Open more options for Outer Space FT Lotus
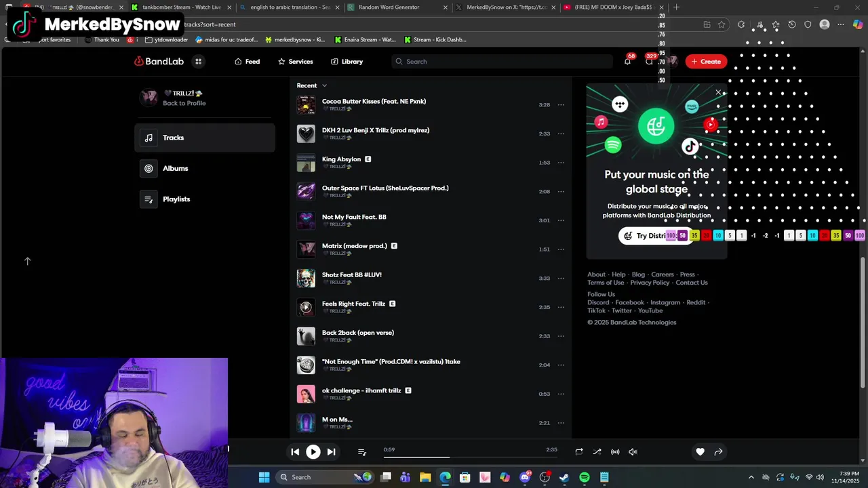The height and width of the screenshot is (488, 868). click(561, 192)
